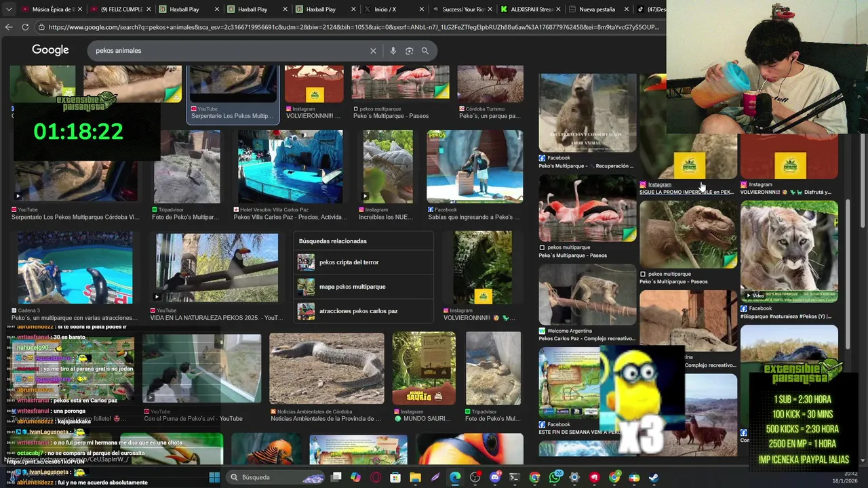Image resolution: width=868 pixels, height=488 pixels.
Task: Open the monkey Welcome Argentina thumbnail
Action: pyautogui.click(x=588, y=295)
